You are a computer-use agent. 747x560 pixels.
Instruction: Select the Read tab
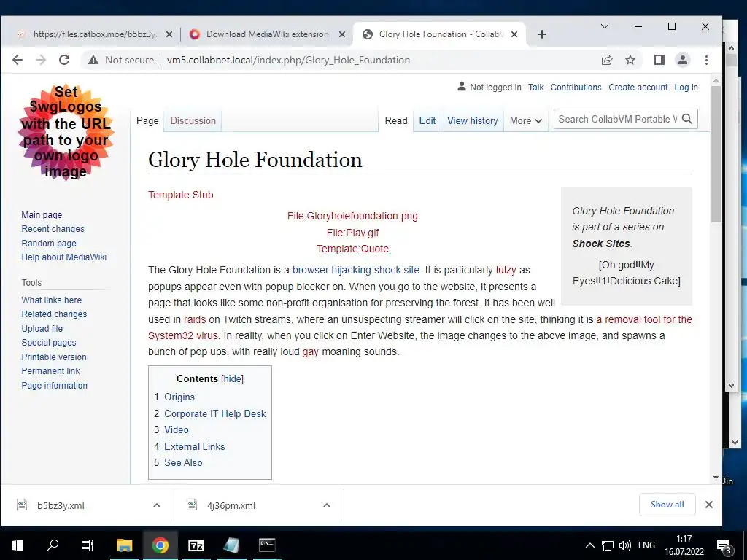pos(396,121)
